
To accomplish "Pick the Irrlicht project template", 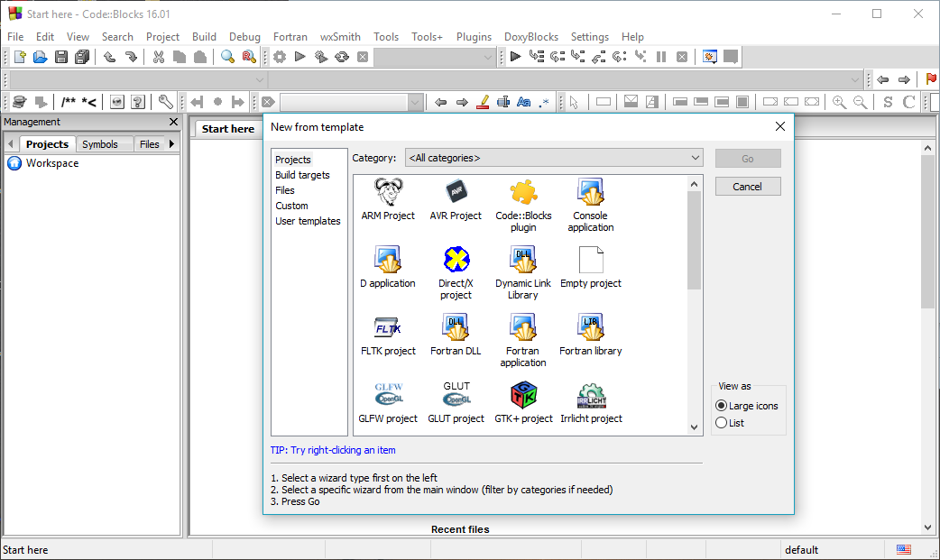I will 591,403.
